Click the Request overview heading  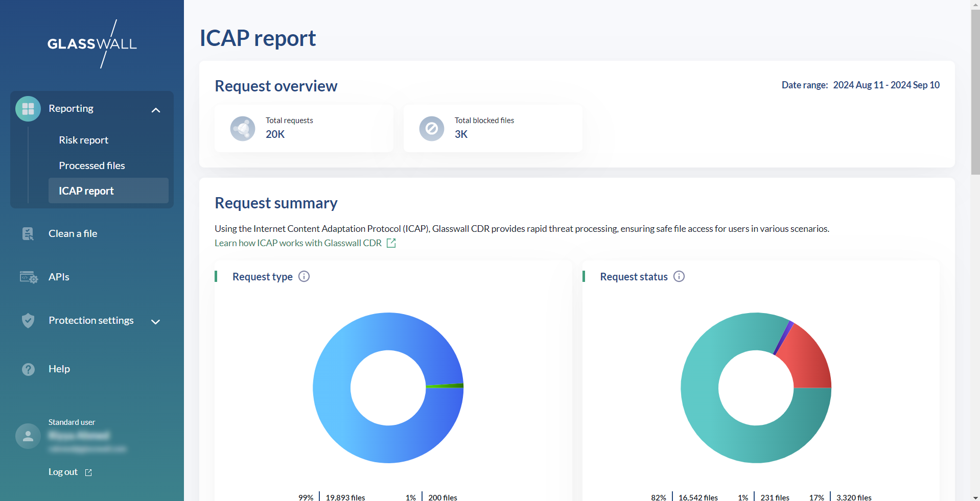[x=276, y=86]
